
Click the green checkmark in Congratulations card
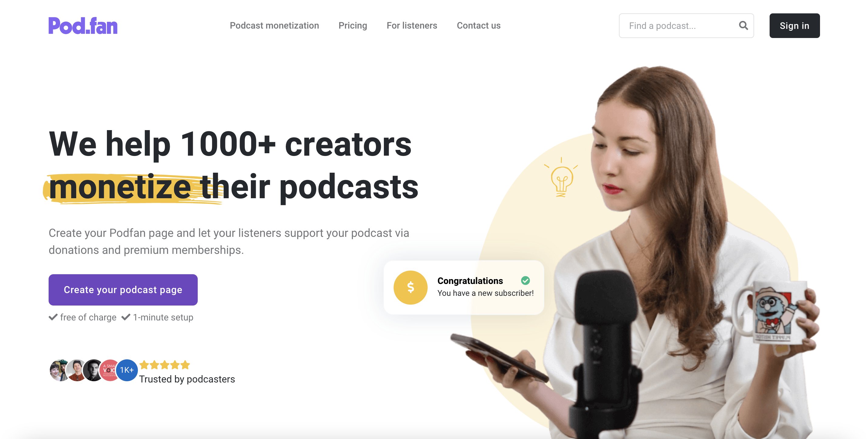click(x=525, y=281)
